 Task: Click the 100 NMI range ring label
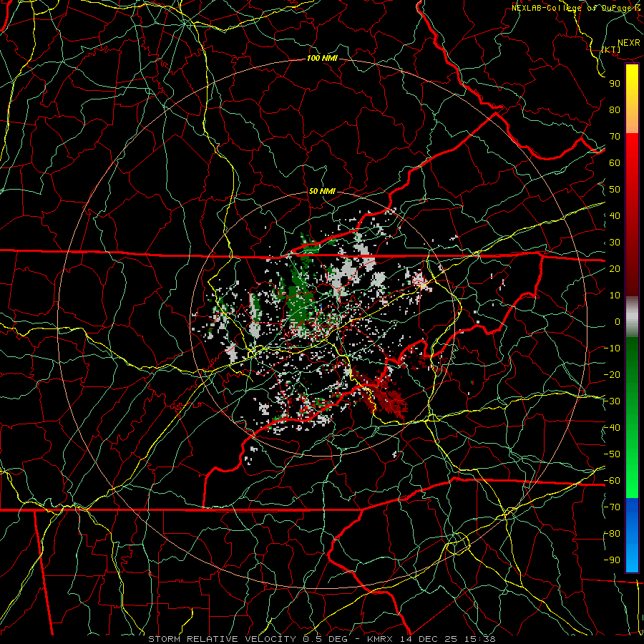click(x=322, y=59)
